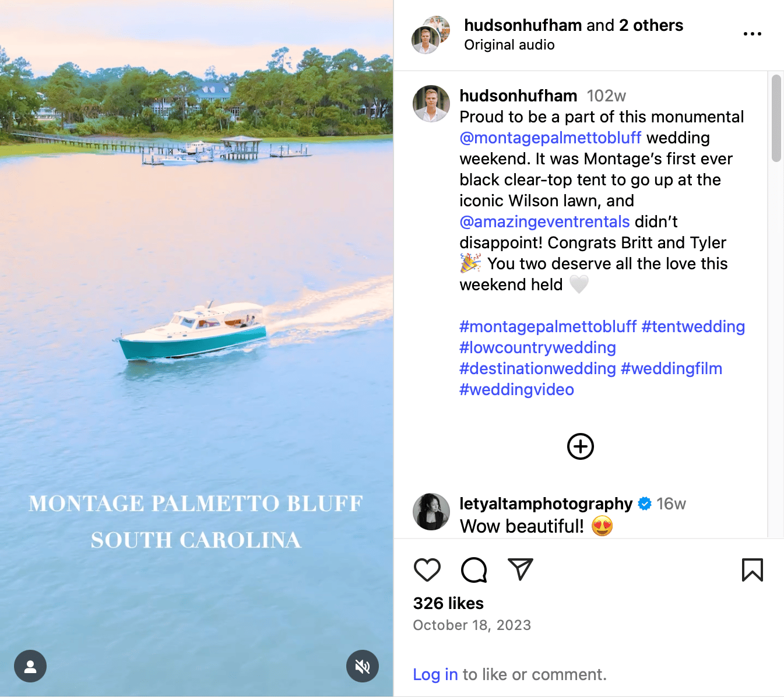Screen dimensions: 784x697
Task: Open the #tentwedding hashtag
Action: [x=693, y=327]
